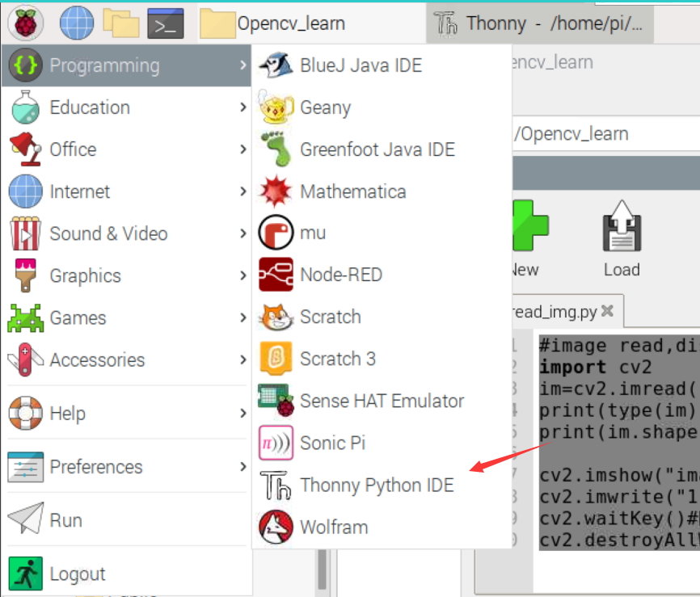The width and height of the screenshot is (700, 597).
Task: Click the Sense HAT Emulator icon
Action: [x=276, y=400]
